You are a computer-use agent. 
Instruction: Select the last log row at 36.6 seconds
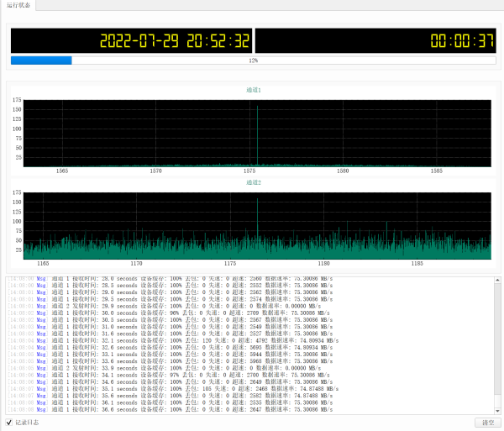tap(168, 409)
